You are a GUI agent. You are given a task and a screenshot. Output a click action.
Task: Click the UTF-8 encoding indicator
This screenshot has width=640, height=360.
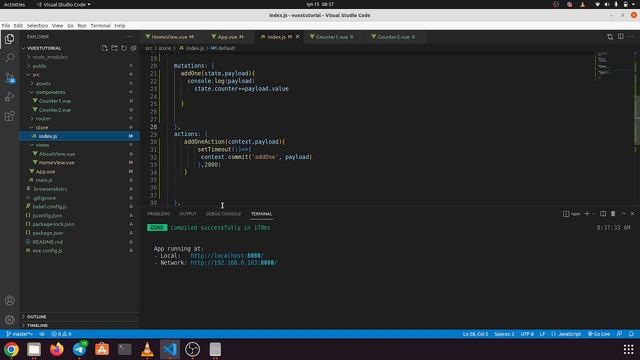[527, 334]
